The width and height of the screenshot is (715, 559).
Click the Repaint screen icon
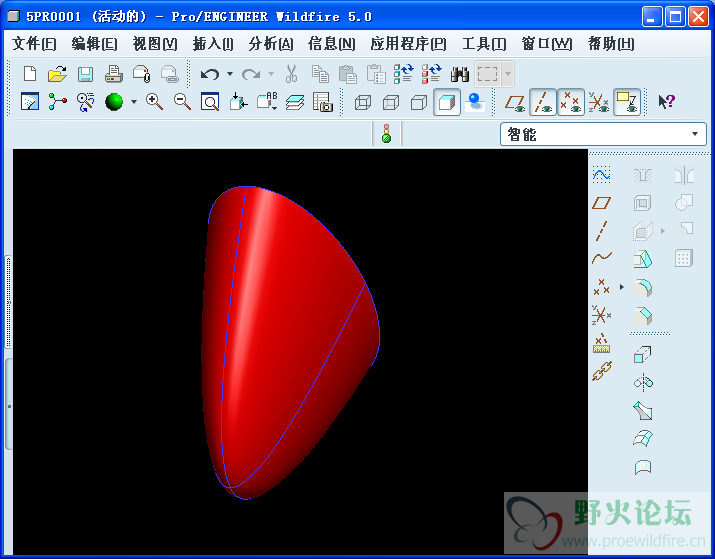click(30, 102)
